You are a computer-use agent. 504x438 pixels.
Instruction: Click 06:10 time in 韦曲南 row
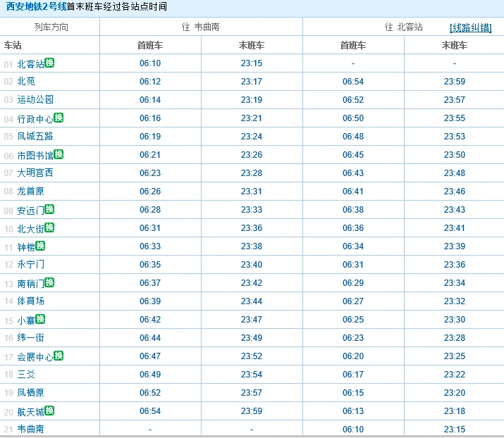click(353, 430)
